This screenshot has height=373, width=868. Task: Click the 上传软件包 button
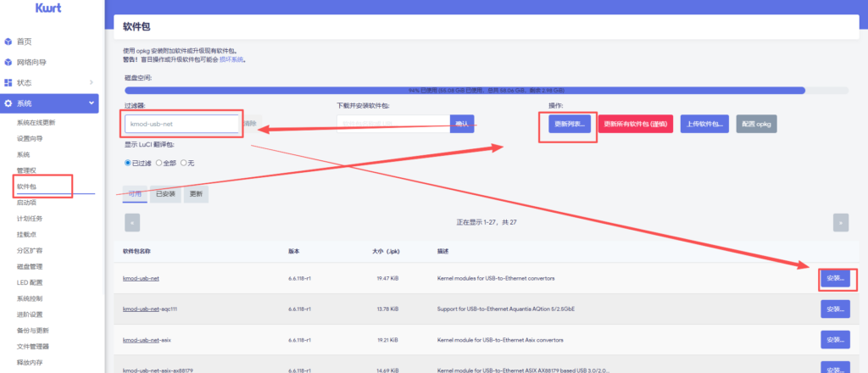[x=704, y=124]
